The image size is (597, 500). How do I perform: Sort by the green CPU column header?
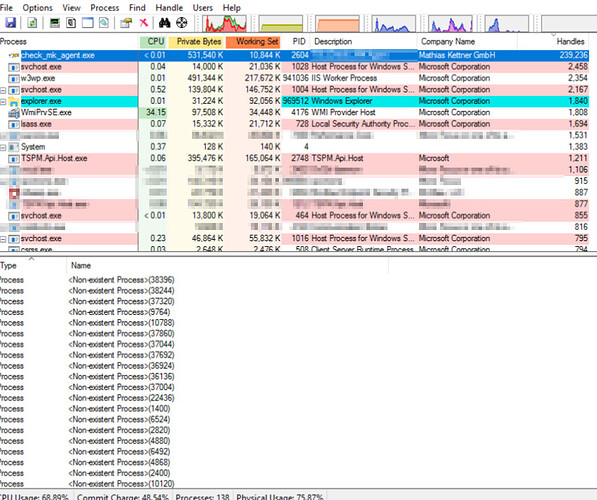[x=153, y=42]
